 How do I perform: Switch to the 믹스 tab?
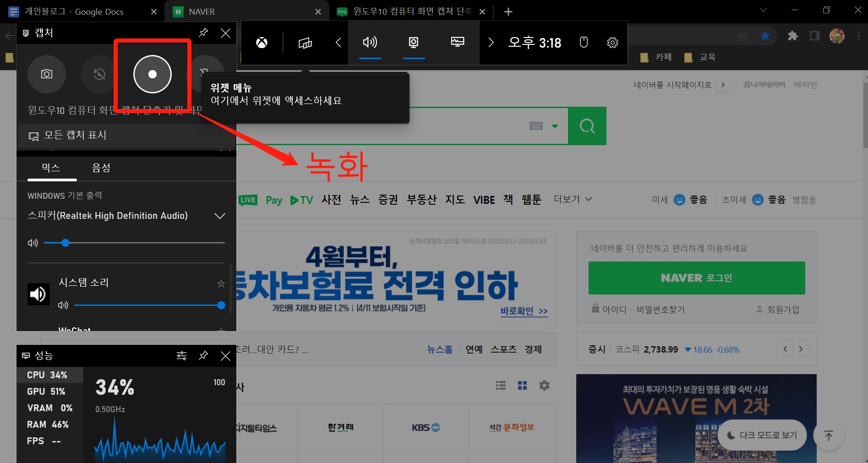(51, 168)
